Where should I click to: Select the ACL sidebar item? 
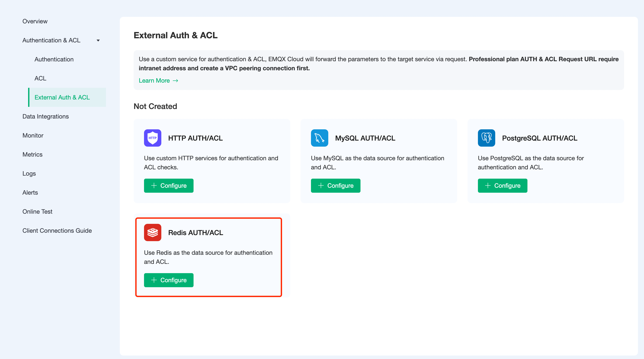(x=40, y=78)
